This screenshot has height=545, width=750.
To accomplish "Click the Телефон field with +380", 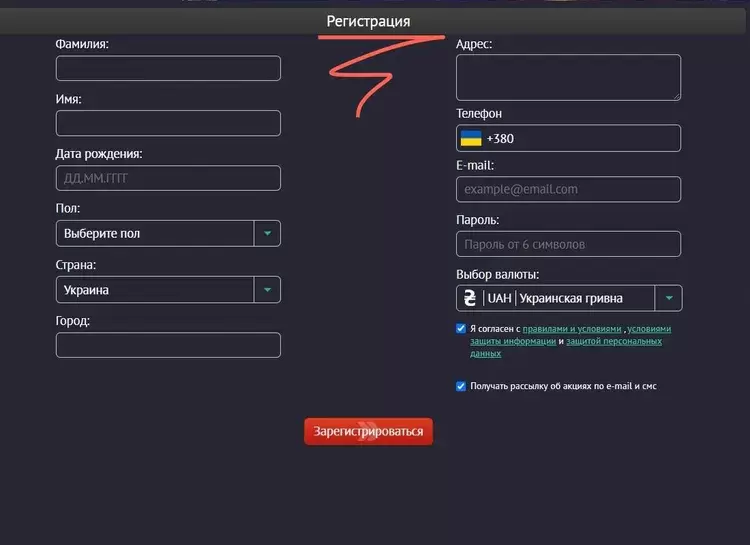I will [x=568, y=138].
